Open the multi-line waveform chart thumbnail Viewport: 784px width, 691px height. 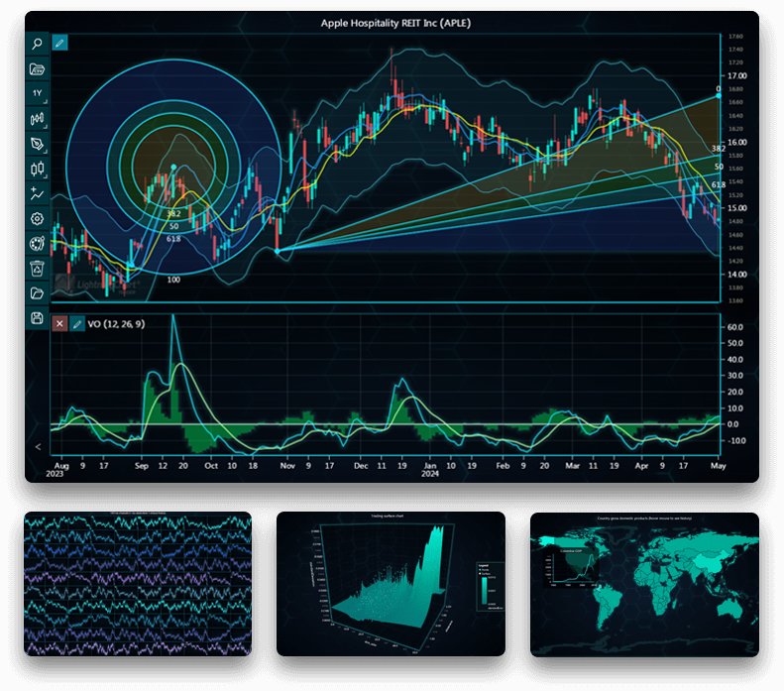[x=137, y=583]
